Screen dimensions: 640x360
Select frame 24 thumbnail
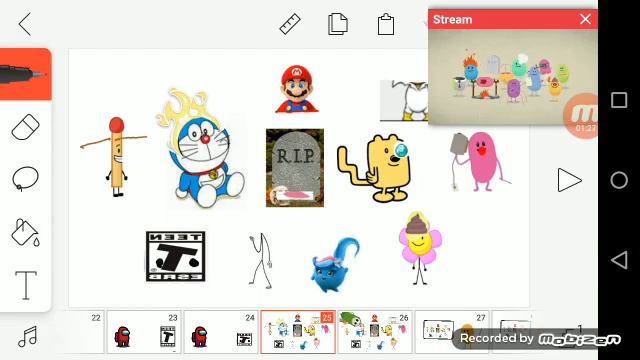(x=221, y=331)
